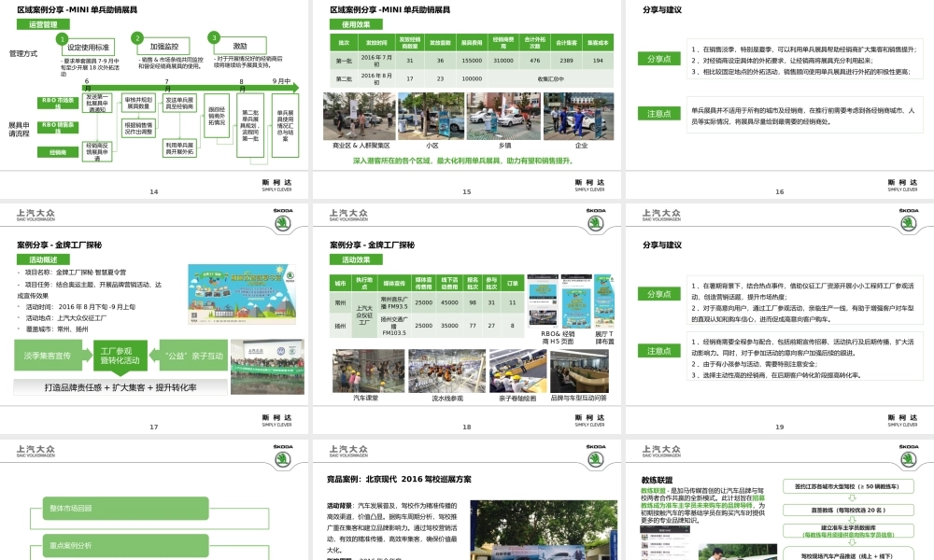Open slide 19 titled 分享与建议

tap(780, 318)
